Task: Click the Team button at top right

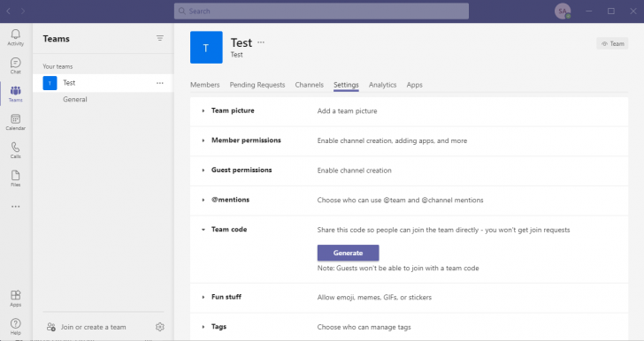Action: (612, 43)
